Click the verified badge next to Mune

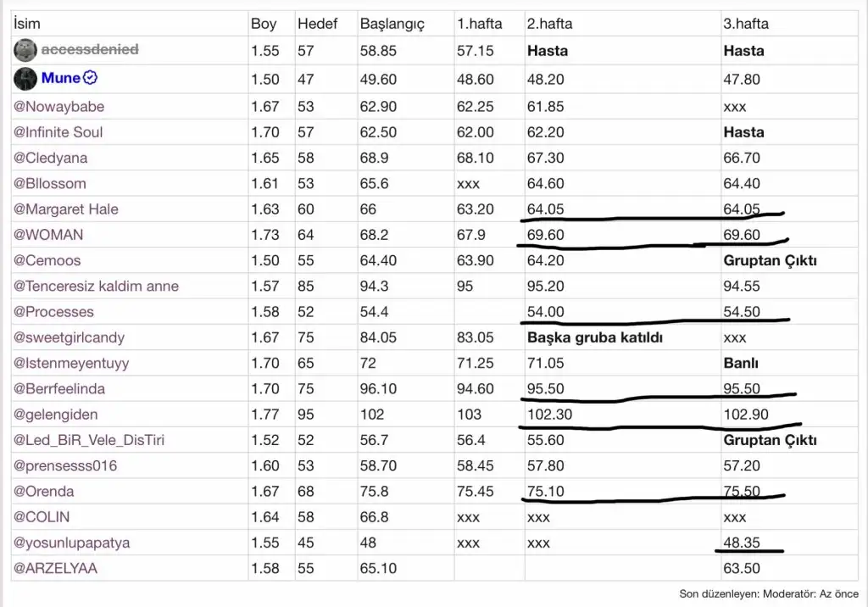click(x=91, y=78)
